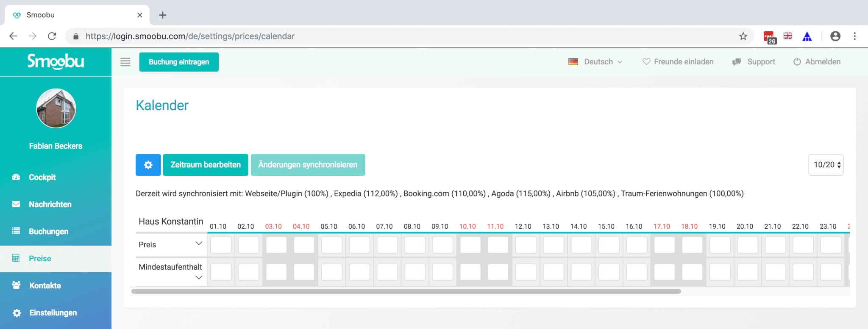Expand the Mindestaufenthalt row chevron

198,278
